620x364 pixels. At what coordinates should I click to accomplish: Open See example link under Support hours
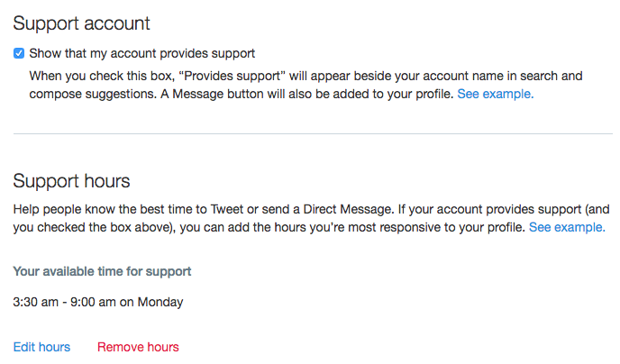[567, 227]
